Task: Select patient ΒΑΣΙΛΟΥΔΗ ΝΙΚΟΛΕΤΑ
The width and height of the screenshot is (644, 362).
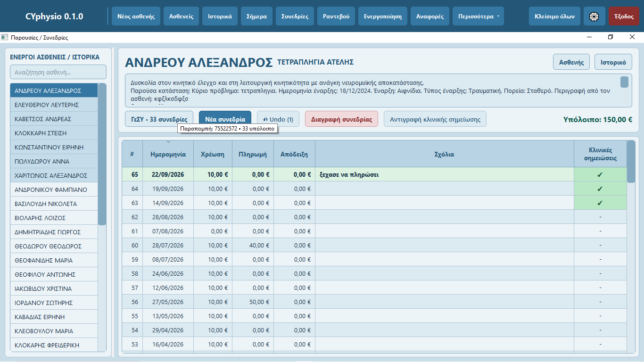Action: pos(54,204)
